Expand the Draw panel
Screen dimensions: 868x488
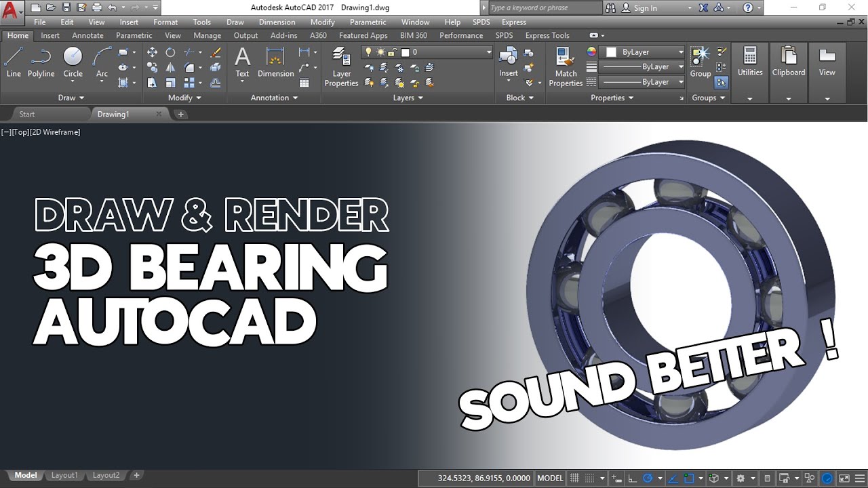71,98
